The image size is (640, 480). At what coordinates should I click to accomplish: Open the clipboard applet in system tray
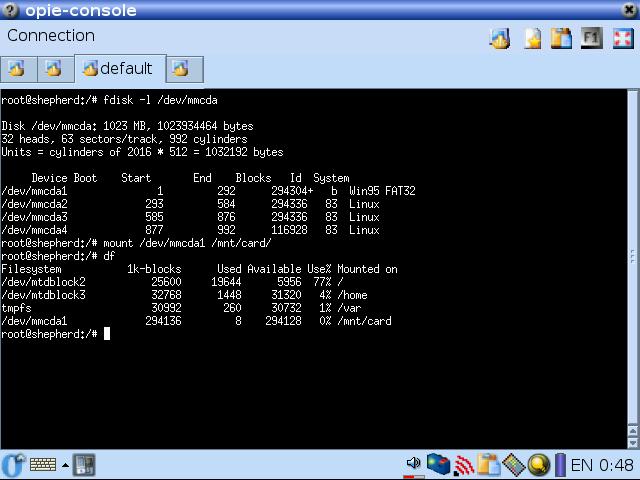(489, 464)
